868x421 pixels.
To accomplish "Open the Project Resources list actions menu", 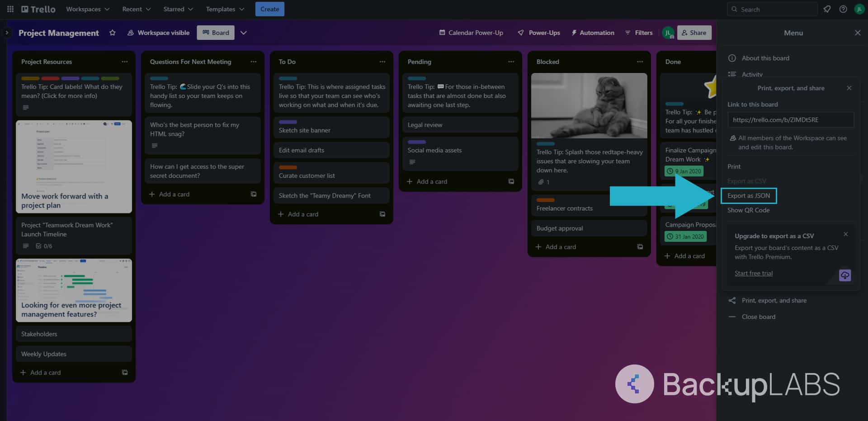I will 125,61.
